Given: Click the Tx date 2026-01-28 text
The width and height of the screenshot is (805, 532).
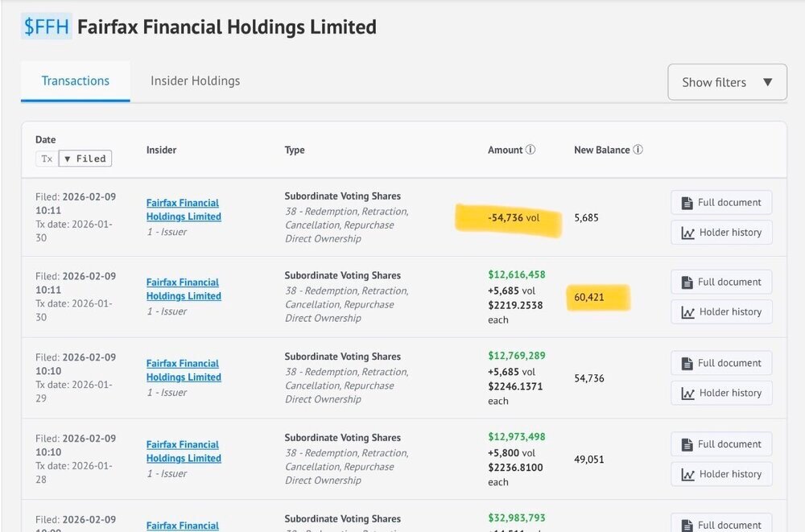Looking at the screenshot, I should (x=73, y=472).
